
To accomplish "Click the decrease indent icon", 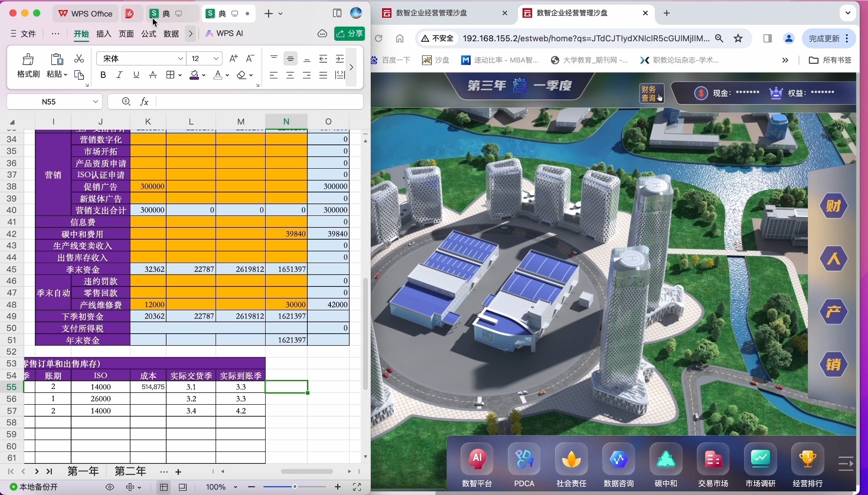I will pos(323,59).
